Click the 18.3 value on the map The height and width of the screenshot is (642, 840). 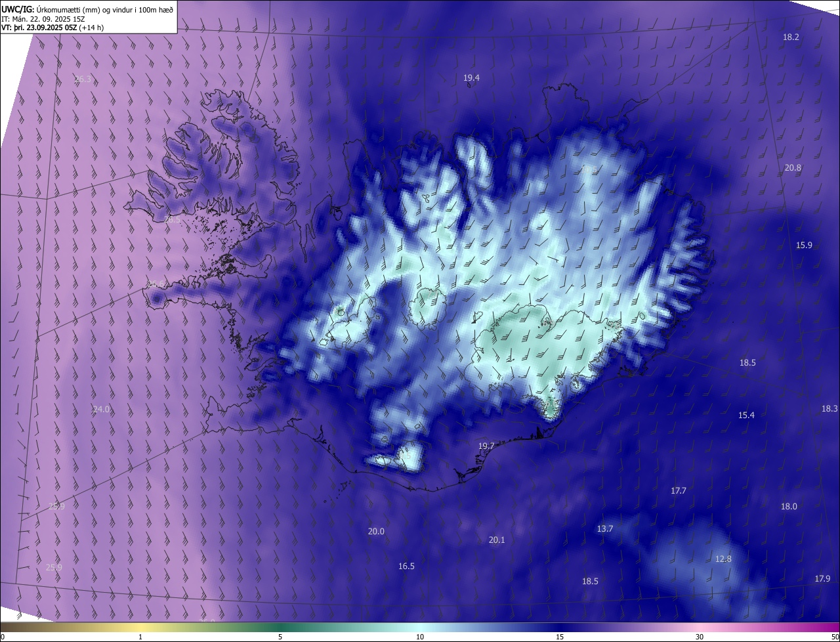(x=829, y=408)
